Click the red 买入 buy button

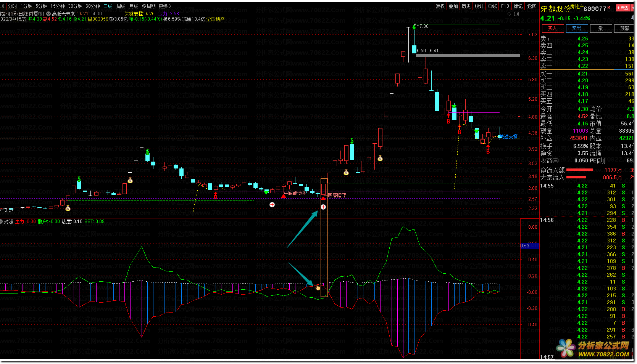(552, 28)
